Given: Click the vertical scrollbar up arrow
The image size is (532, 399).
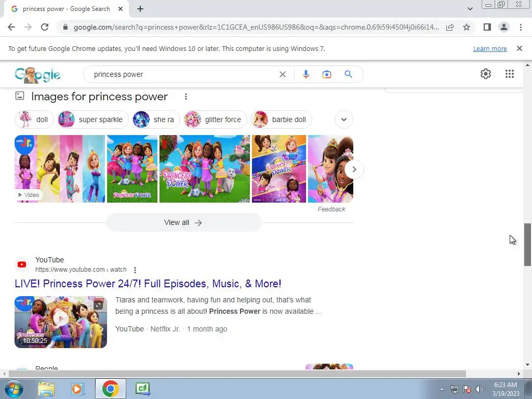Looking at the screenshot, I should [527, 65].
